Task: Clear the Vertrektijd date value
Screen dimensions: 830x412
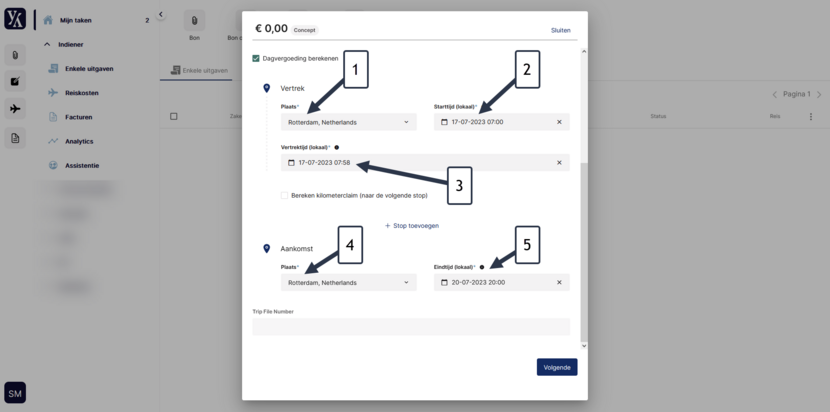Action: 559,163
